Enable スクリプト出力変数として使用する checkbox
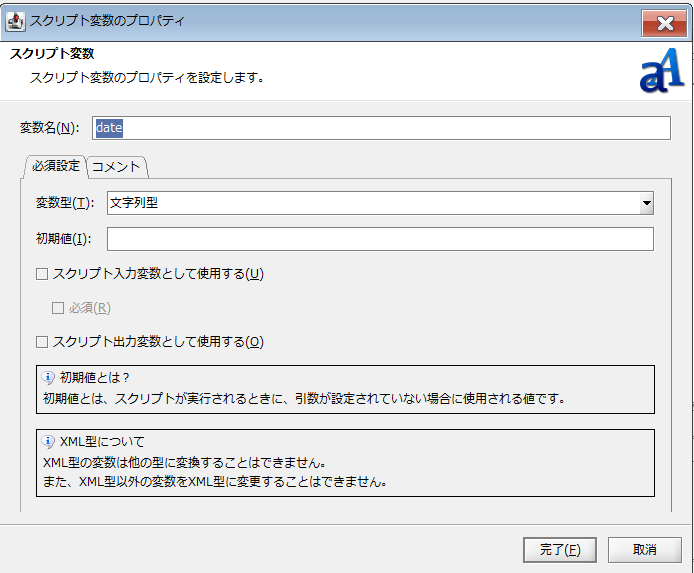This screenshot has height=573, width=694. tap(42, 342)
